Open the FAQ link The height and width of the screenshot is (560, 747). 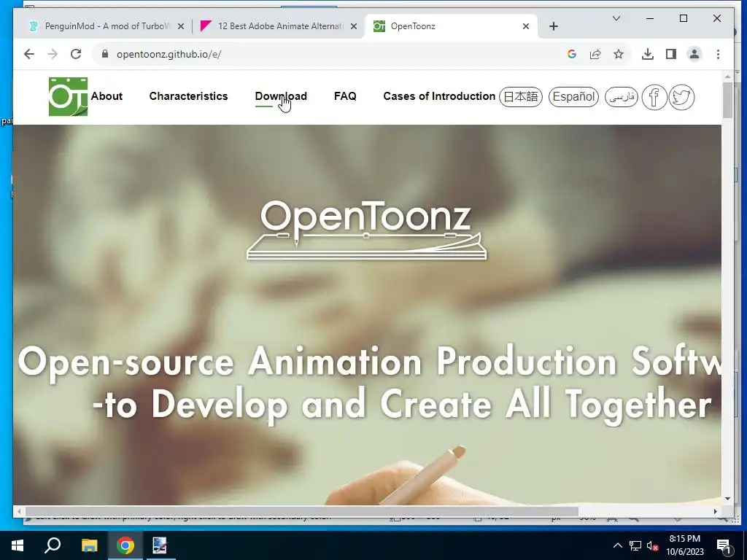pyautogui.click(x=345, y=96)
